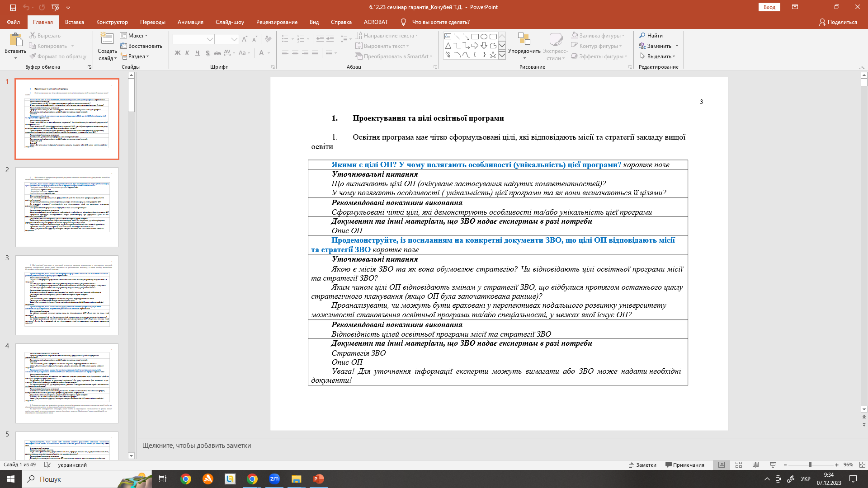Switch to Reading view icon
Screen dimensions: 868x488
[x=755, y=465]
